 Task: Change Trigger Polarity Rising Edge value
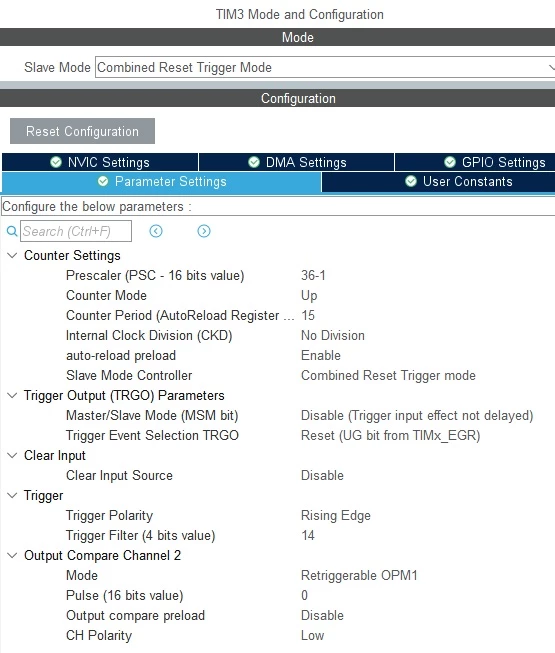(x=336, y=515)
